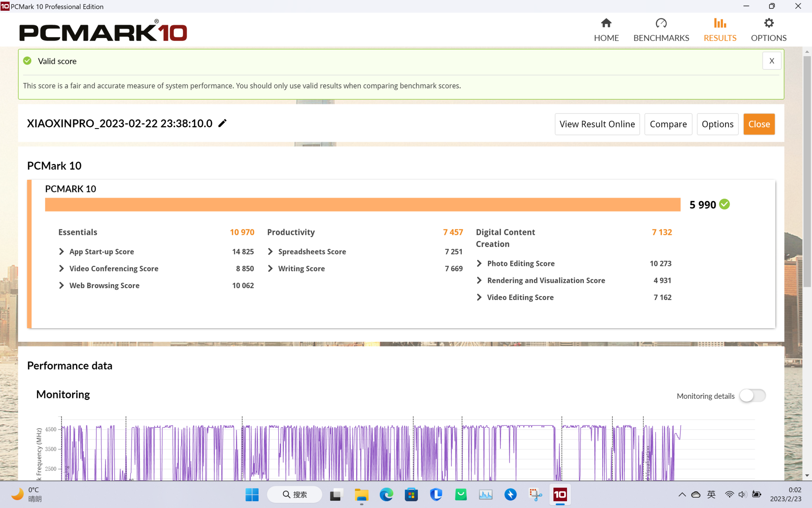The height and width of the screenshot is (508, 812).
Task: Click View Result Online button
Action: pyautogui.click(x=597, y=124)
